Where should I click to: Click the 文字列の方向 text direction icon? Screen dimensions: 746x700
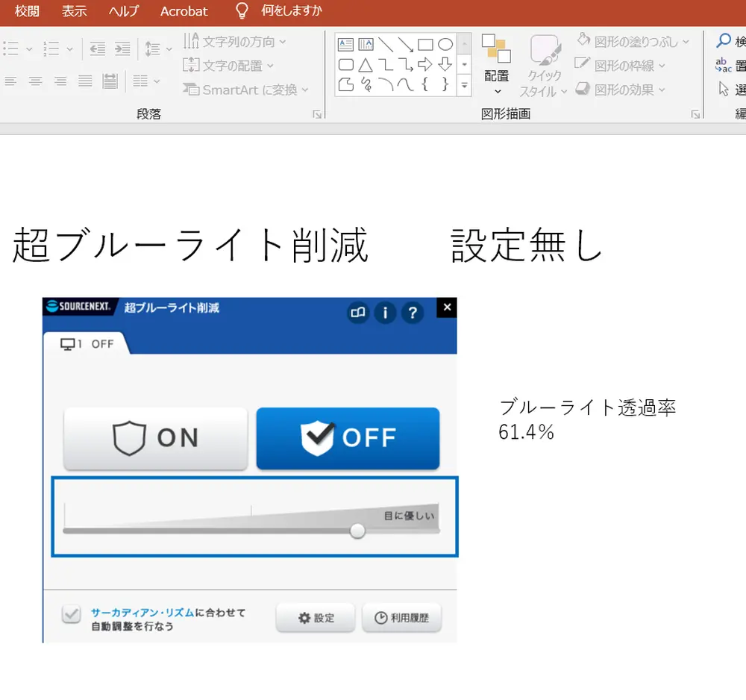pyautogui.click(x=190, y=42)
